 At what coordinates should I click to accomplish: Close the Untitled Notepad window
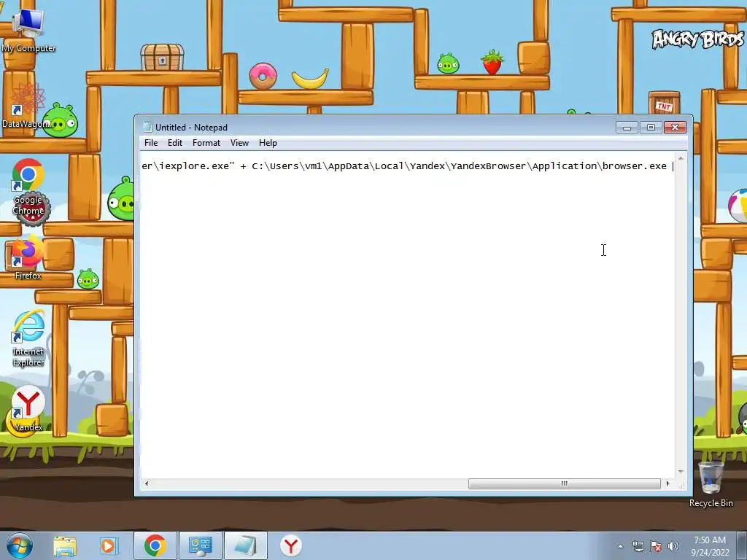click(675, 127)
